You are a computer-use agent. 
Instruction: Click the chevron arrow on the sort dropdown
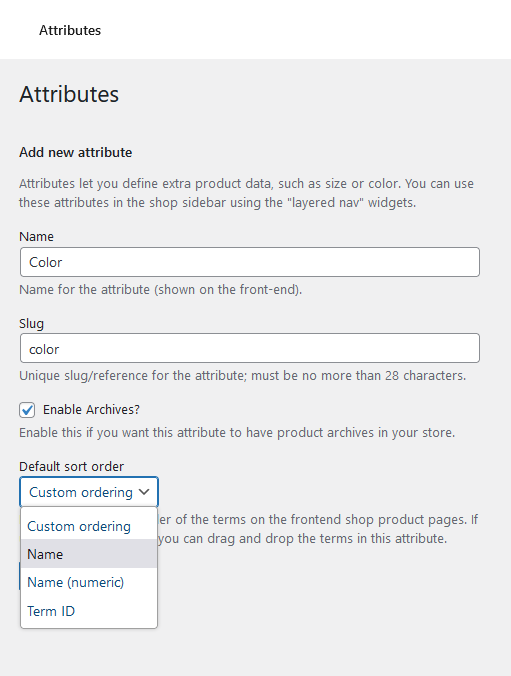point(144,492)
